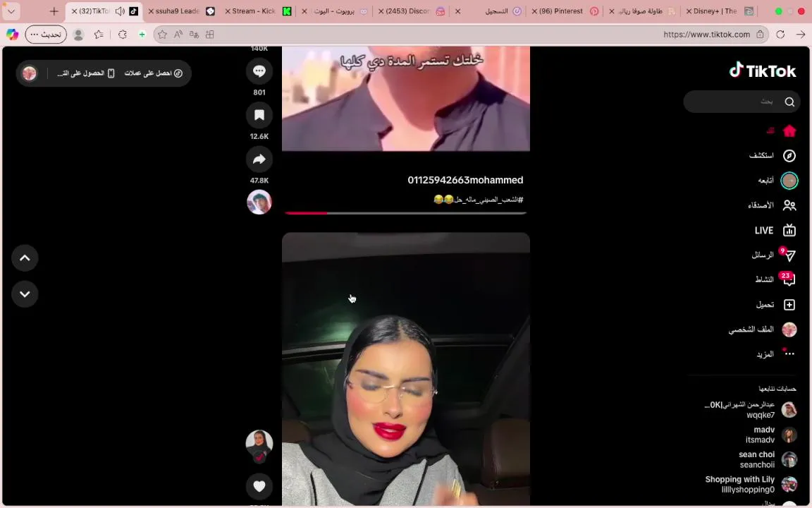Open comments on first video (801)
The image size is (812, 508).
pos(259,71)
